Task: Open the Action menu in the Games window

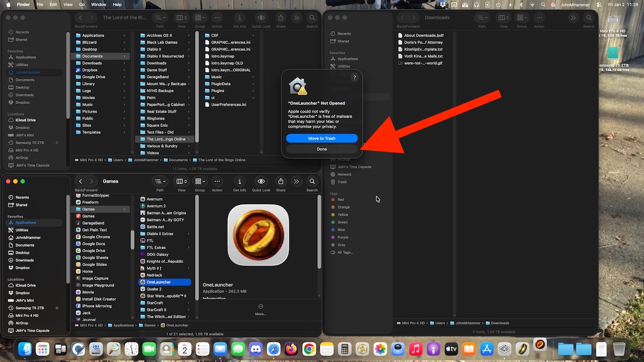Action: (x=217, y=181)
